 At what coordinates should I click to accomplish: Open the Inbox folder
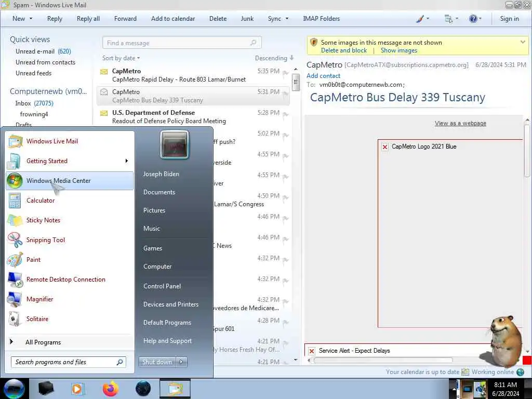coord(34,103)
